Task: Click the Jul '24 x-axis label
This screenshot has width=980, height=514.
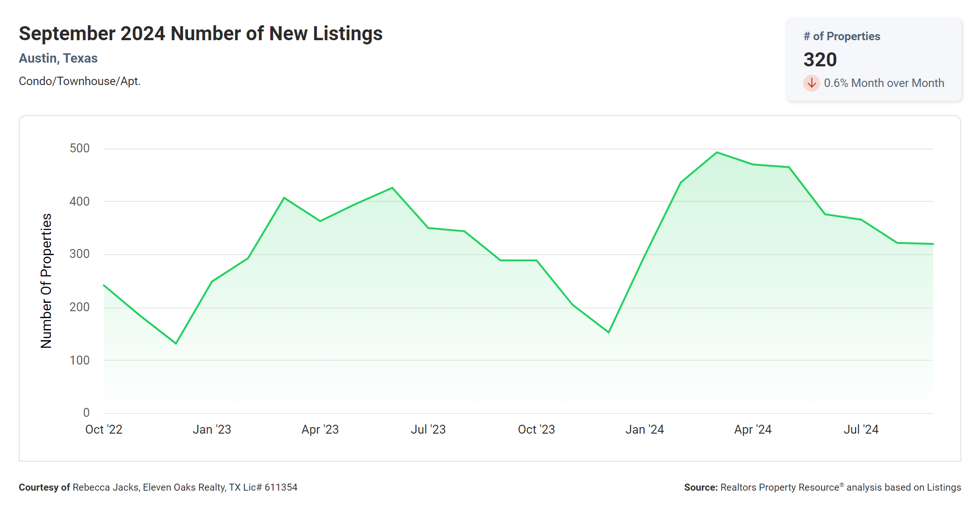Action: click(x=861, y=429)
